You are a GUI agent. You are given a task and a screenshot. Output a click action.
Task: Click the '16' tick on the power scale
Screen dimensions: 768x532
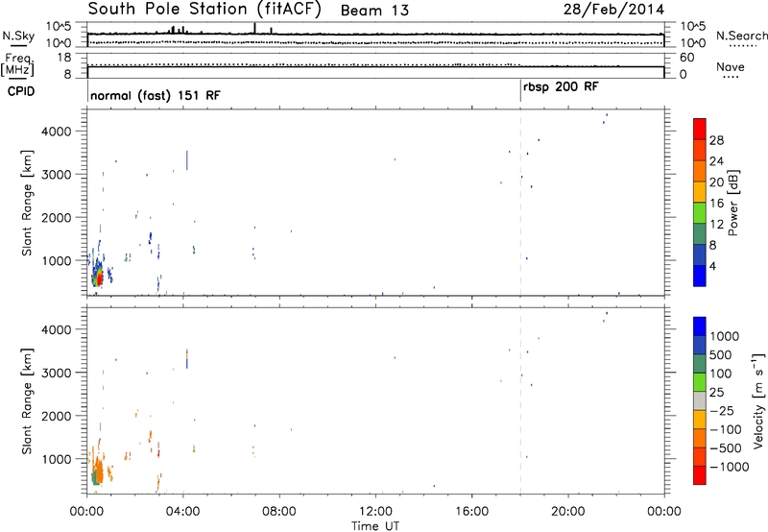tap(716, 204)
